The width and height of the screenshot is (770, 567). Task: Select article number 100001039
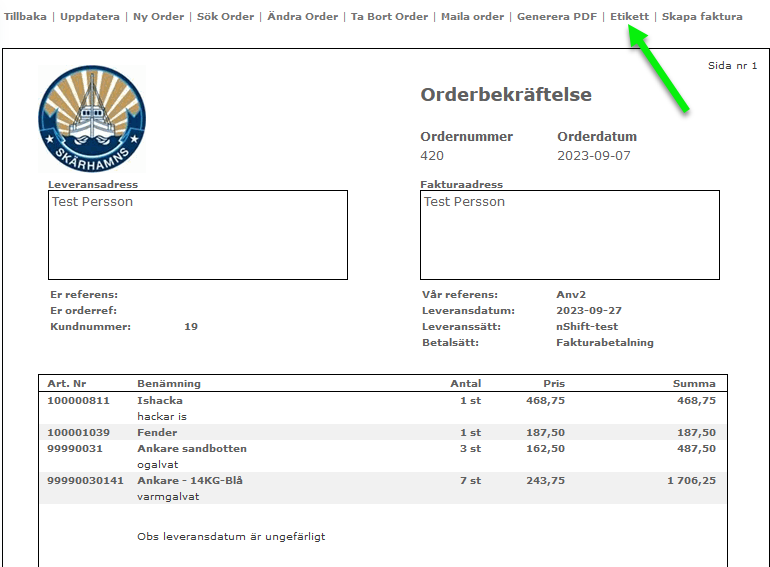pos(79,432)
